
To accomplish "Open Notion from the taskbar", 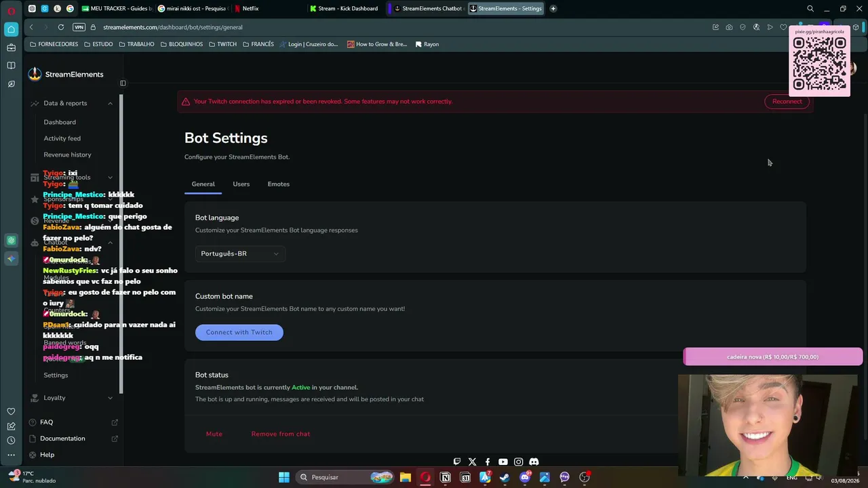I will [x=446, y=477].
